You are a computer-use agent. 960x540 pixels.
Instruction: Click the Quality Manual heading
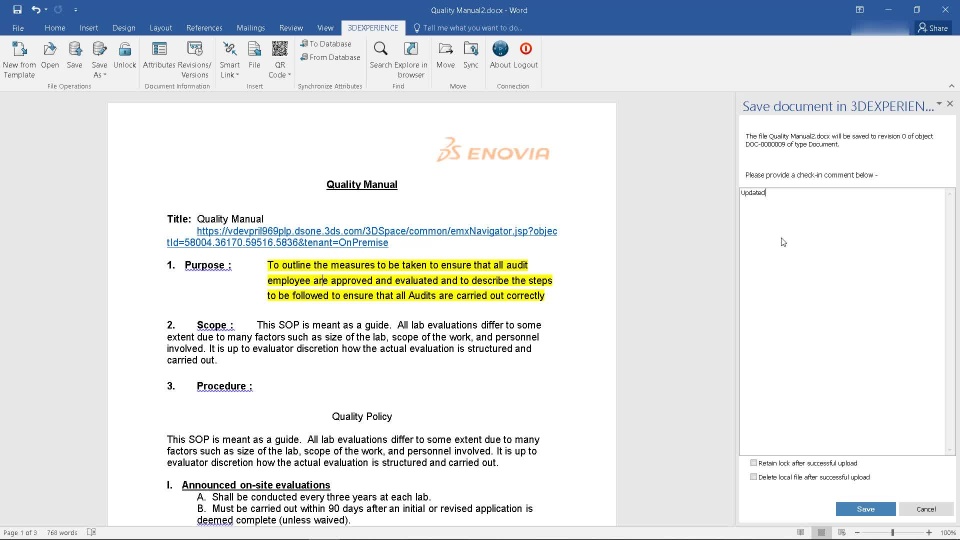coord(362,184)
